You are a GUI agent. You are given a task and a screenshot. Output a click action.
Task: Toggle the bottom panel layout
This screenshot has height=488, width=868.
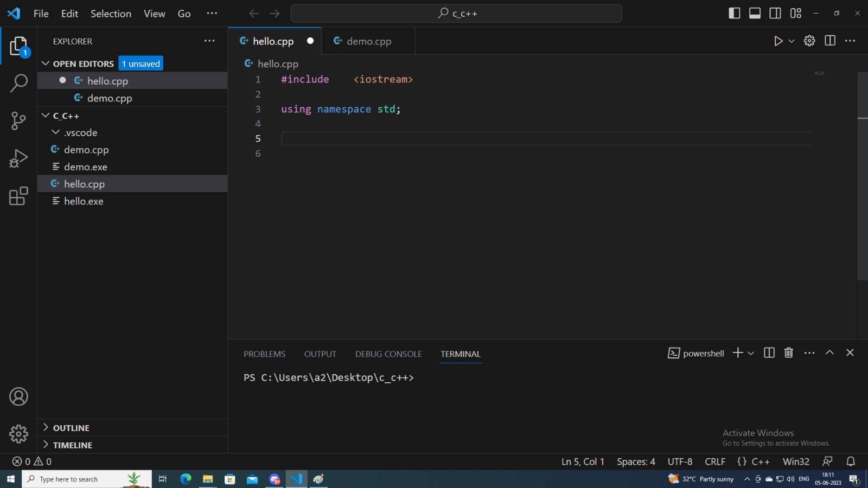pyautogui.click(x=755, y=13)
